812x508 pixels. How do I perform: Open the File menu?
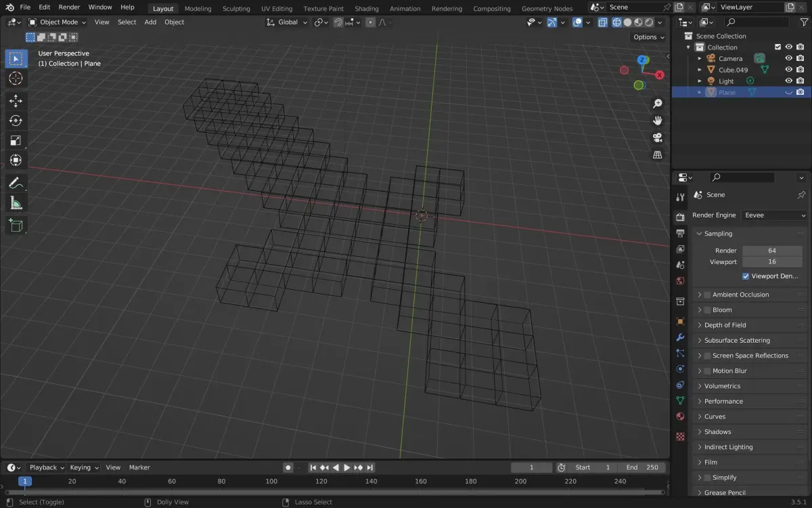click(x=25, y=7)
